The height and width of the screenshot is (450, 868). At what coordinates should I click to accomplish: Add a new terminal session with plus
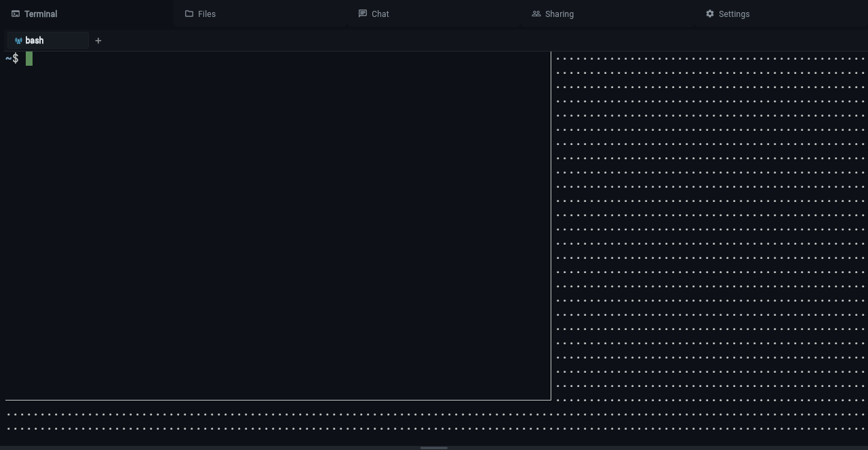click(98, 41)
